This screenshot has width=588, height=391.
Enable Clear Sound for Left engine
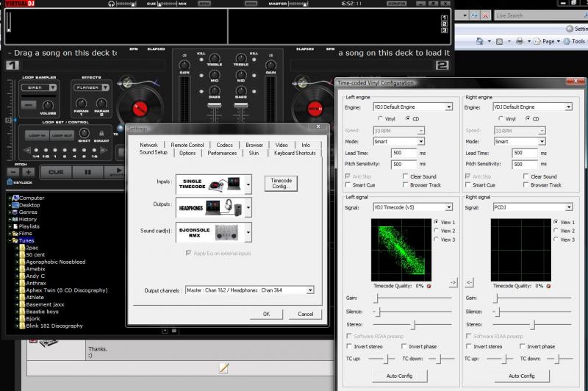pos(406,176)
